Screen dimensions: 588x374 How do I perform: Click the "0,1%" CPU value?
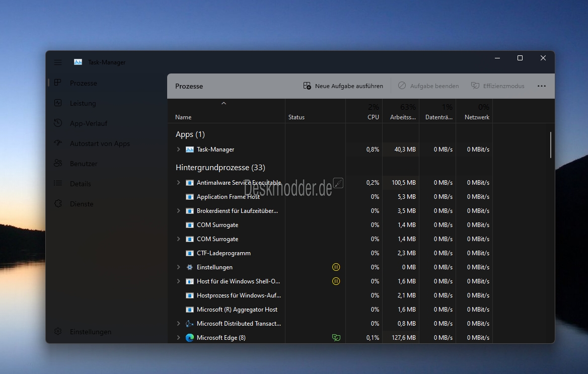tap(373, 338)
